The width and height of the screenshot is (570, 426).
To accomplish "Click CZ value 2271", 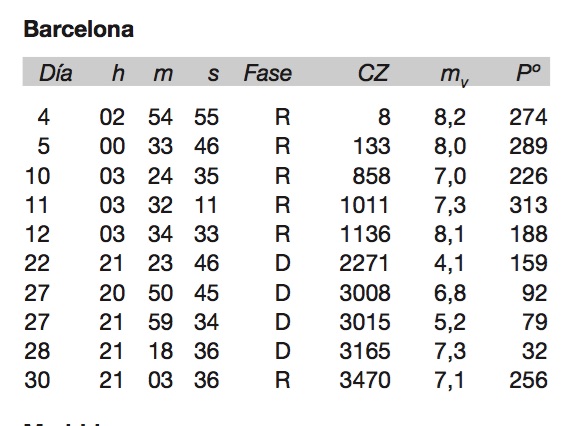I will tap(364, 263).
